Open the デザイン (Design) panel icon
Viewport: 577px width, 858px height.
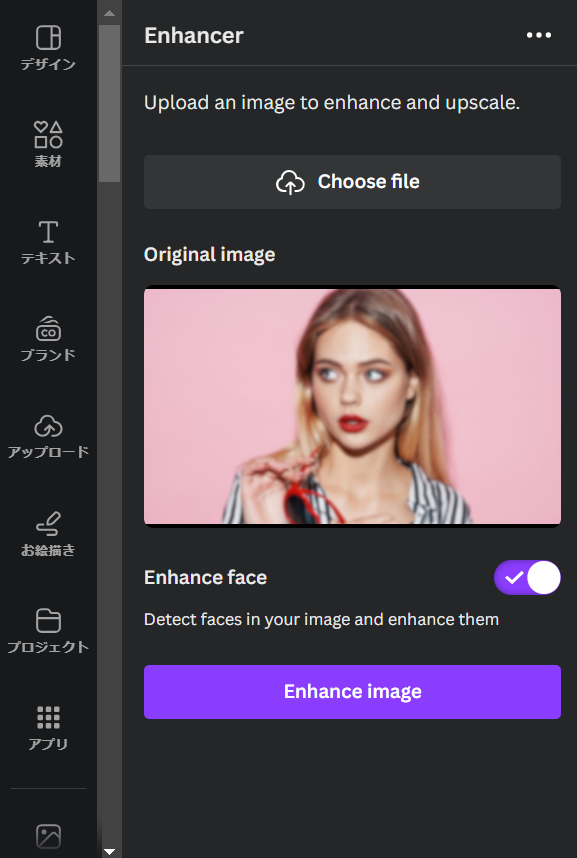(x=48, y=38)
